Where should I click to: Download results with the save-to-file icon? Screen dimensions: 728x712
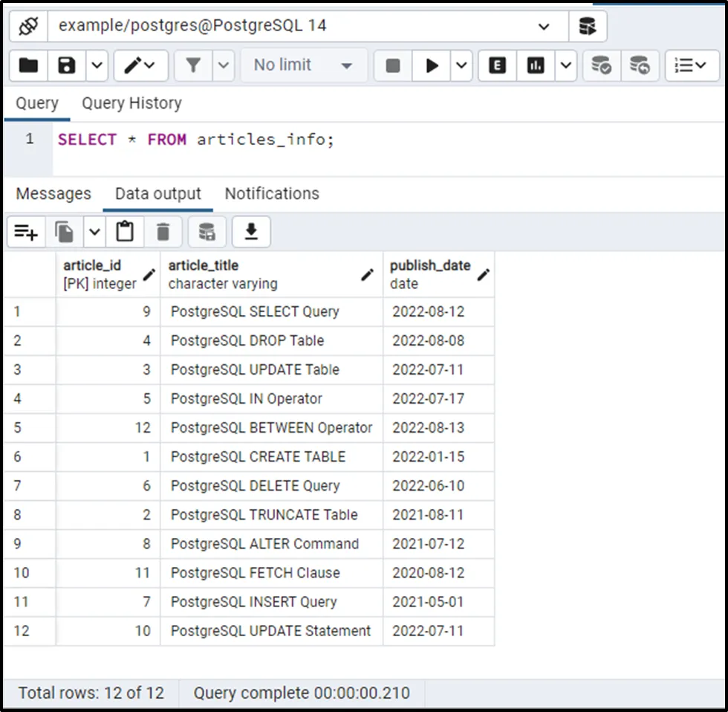pos(251,233)
